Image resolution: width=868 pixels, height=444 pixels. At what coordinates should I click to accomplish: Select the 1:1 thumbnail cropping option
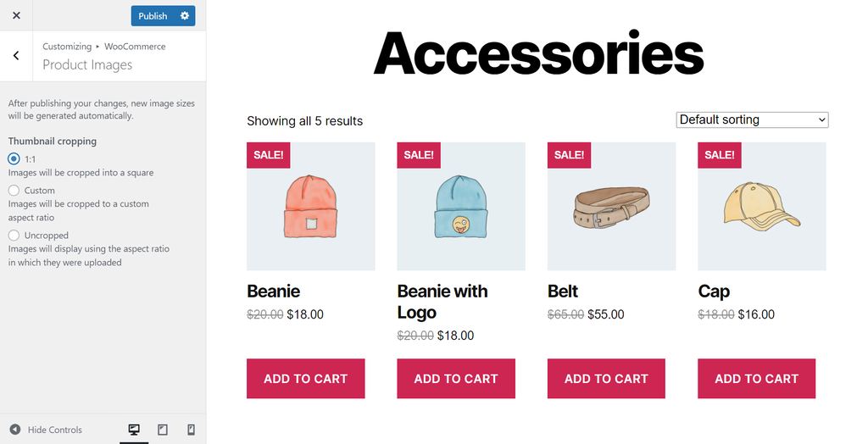(x=14, y=158)
